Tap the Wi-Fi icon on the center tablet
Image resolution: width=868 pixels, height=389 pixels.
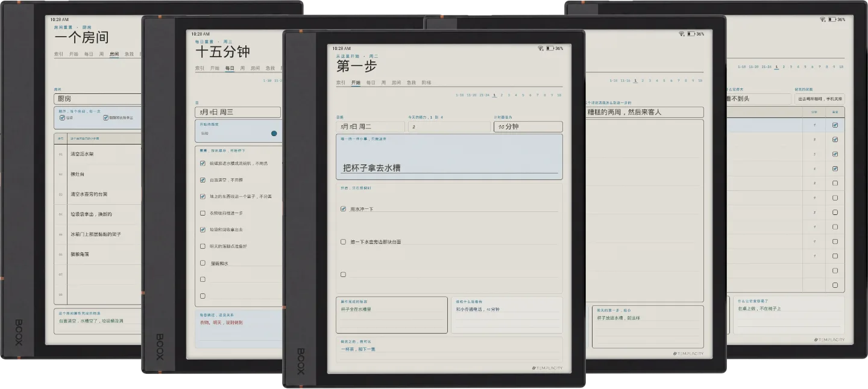tap(541, 48)
